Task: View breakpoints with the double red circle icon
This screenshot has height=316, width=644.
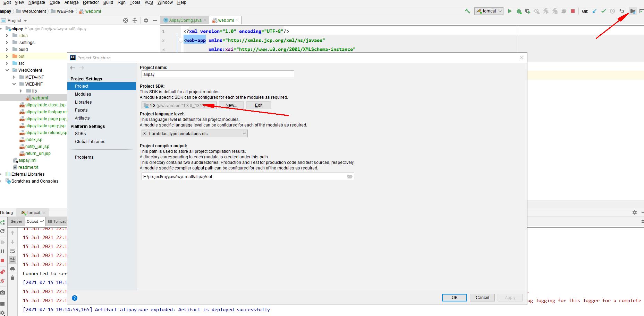Action: [2, 272]
